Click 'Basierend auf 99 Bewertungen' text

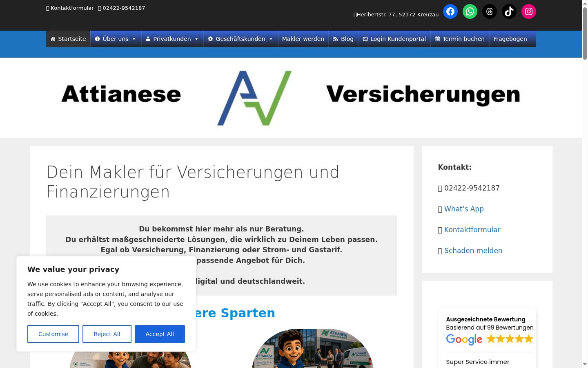point(490,328)
